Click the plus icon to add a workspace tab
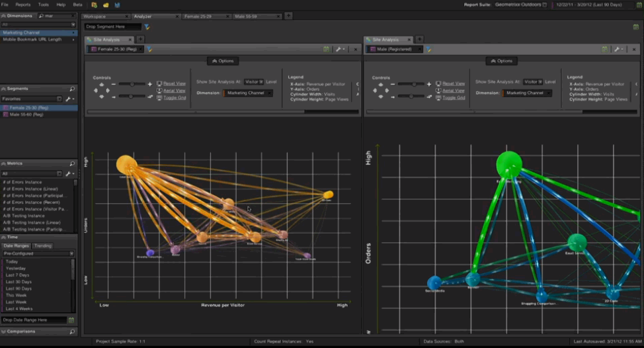 click(x=288, y=15)
